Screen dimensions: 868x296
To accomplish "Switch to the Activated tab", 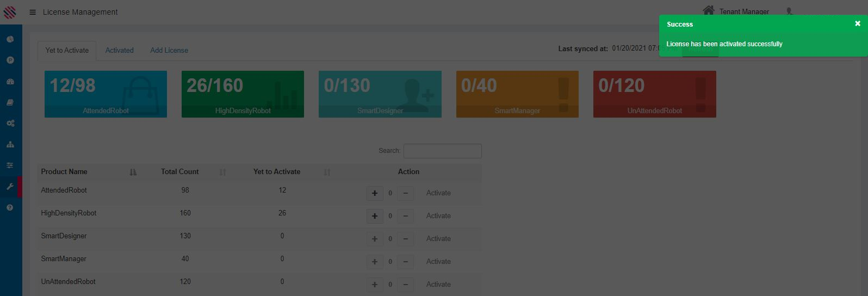I will 119,50.
